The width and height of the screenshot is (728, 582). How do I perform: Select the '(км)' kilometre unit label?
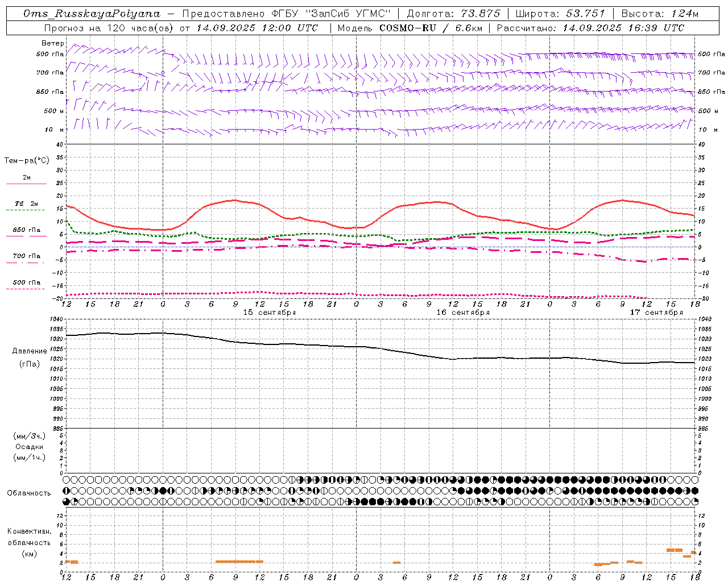pyautogui.click(x=30, y=554)
